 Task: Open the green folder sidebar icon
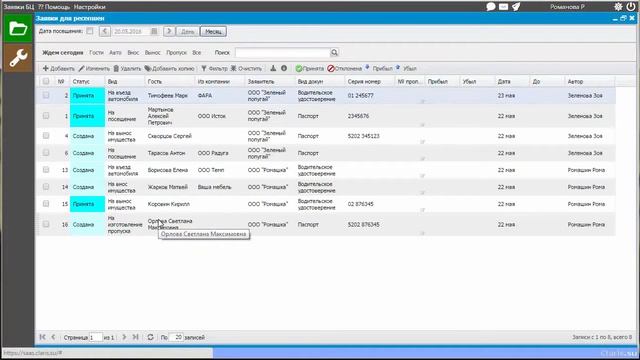(x=18, y=29)
